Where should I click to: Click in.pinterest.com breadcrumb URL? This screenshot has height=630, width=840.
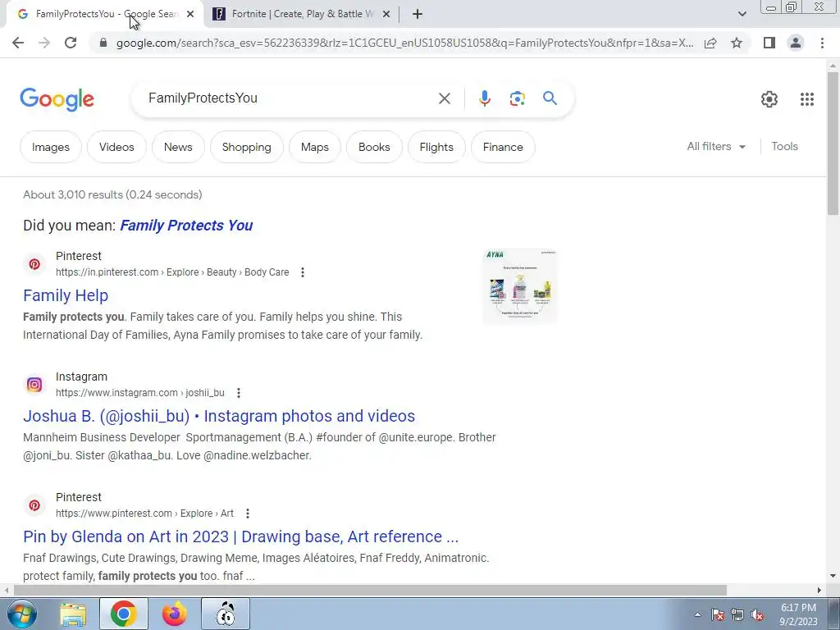tap(172, 272)
